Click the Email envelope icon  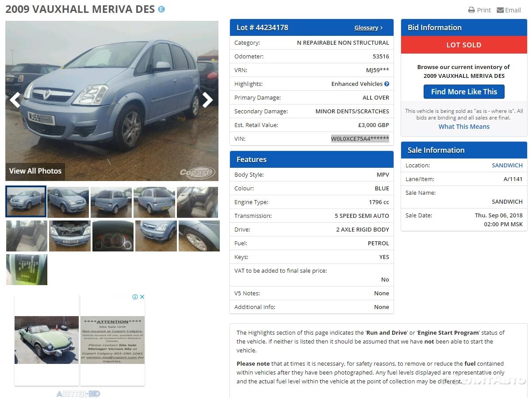point(500,10)
